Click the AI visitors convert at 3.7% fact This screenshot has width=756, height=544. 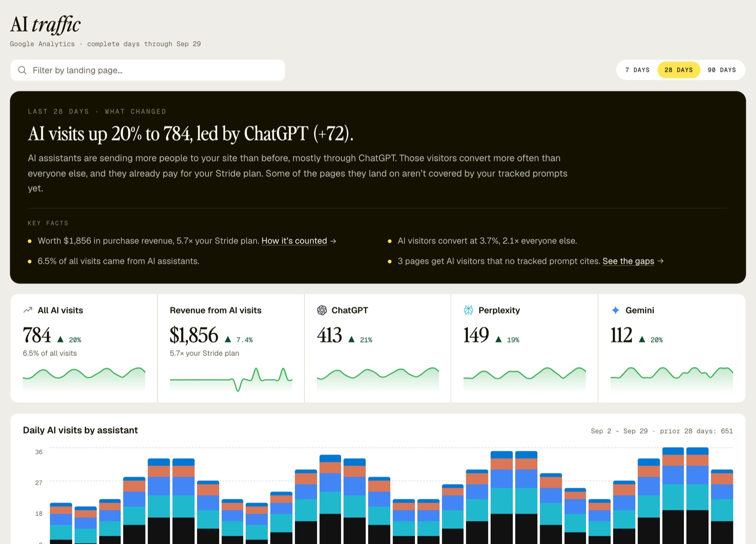click(487, 241)
